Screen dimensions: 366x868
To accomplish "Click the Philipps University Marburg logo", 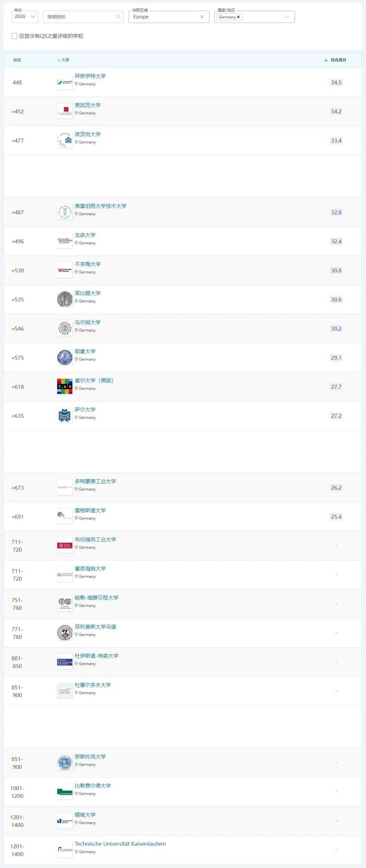I will (65, 633).
